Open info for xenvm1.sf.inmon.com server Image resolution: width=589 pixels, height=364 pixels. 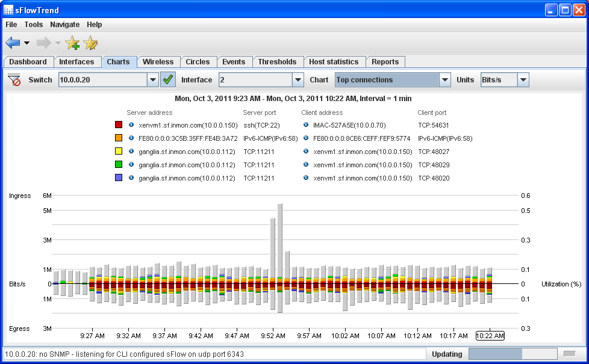(131, 125)
